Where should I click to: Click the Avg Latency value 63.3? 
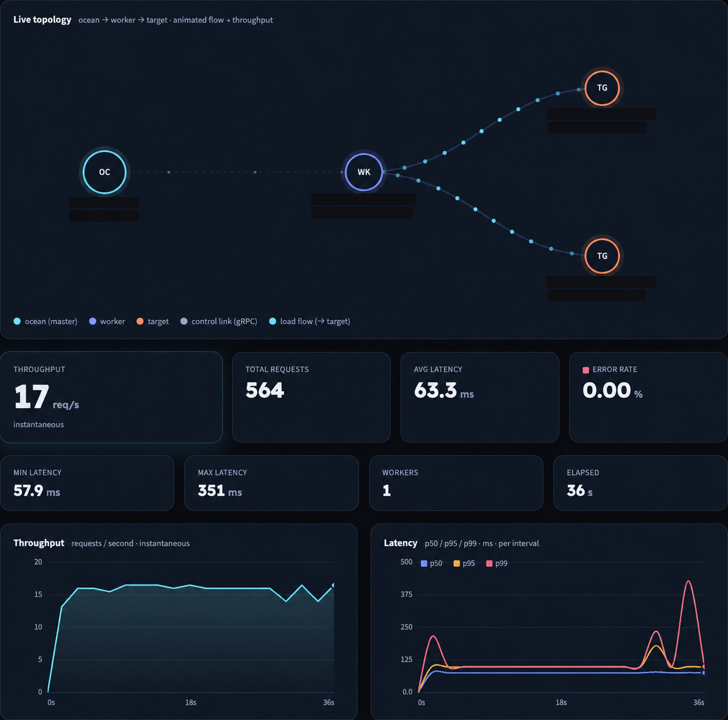pos(435,390)
